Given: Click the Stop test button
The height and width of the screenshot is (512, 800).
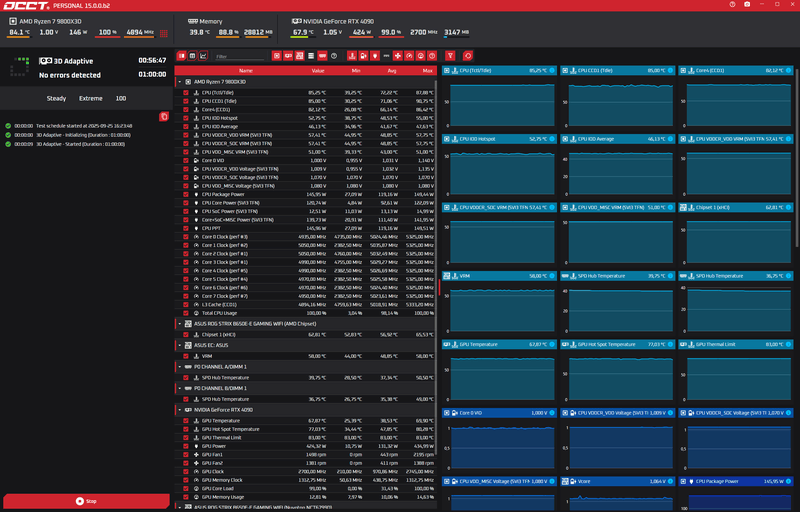Looking at the screenshot, I should point(86,501).
